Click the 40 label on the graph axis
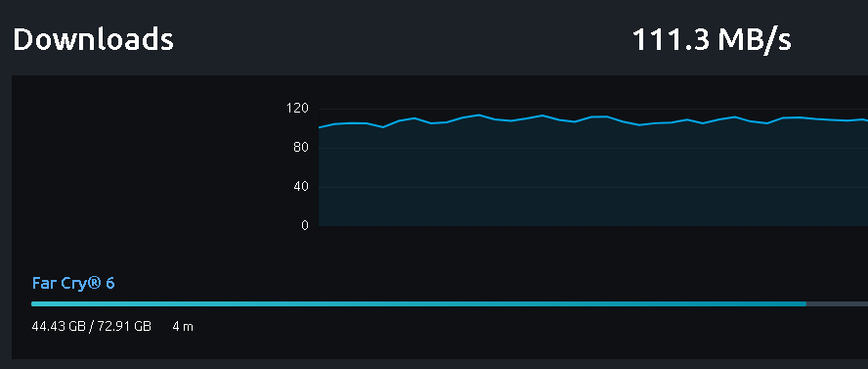 click(301, 187)
